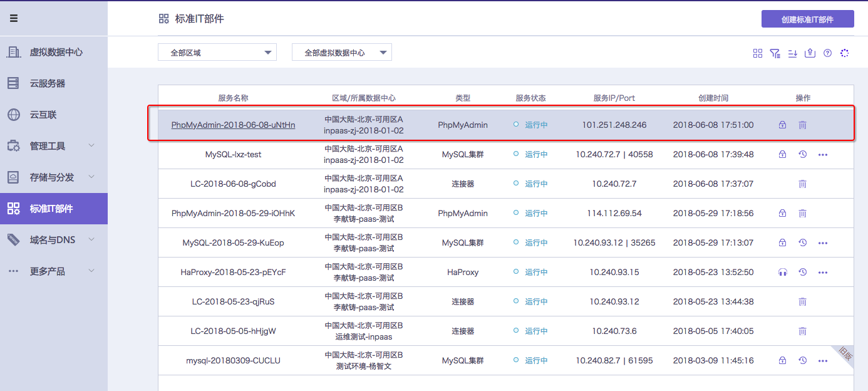The height and width of the screenshot is (391, 868).
Task: Open the 全部虚拟数据中心 dropdown
Action: click(x=342, y=53)
